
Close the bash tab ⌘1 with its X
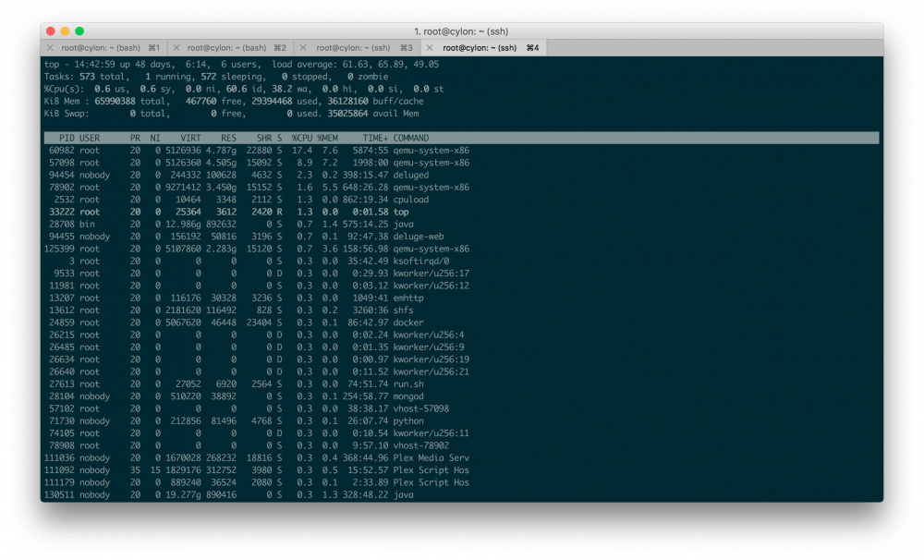(50, 48)
